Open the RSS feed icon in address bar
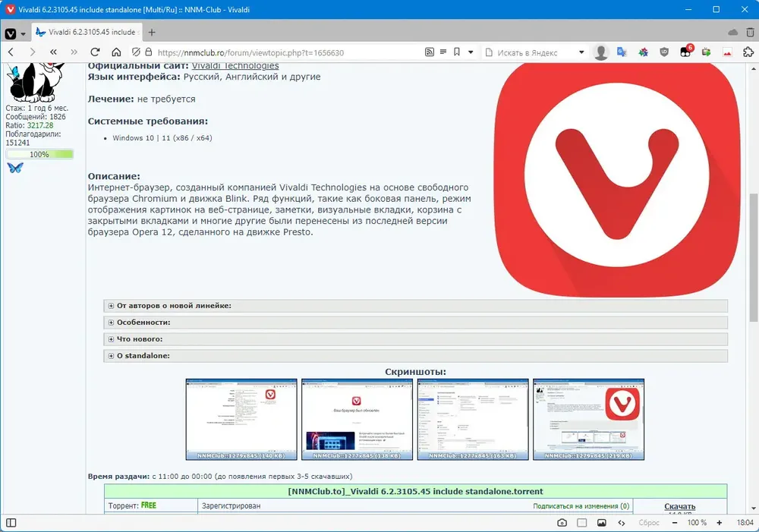 point(430,52)
